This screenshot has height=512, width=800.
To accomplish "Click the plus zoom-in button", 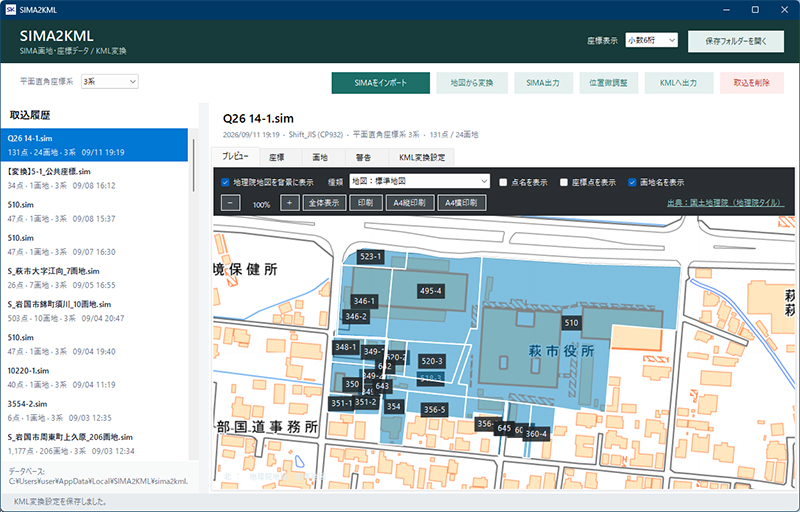I will [289, 203].
